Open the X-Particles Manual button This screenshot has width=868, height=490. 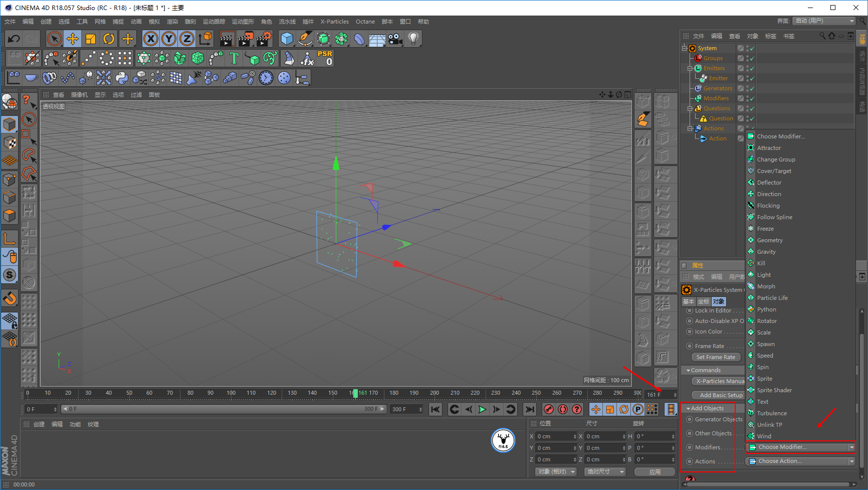tap(719, 381)
